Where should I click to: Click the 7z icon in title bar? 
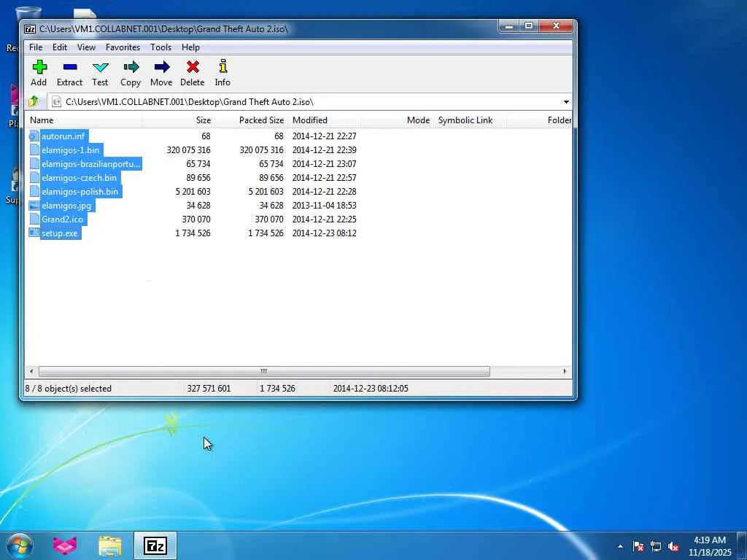(x=30, y=29)
